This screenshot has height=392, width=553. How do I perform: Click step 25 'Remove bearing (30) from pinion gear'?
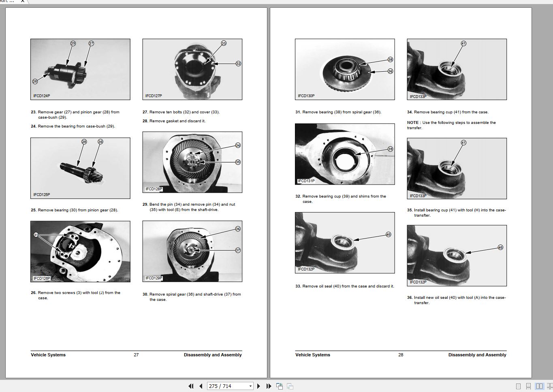click(x=75, y=210)
